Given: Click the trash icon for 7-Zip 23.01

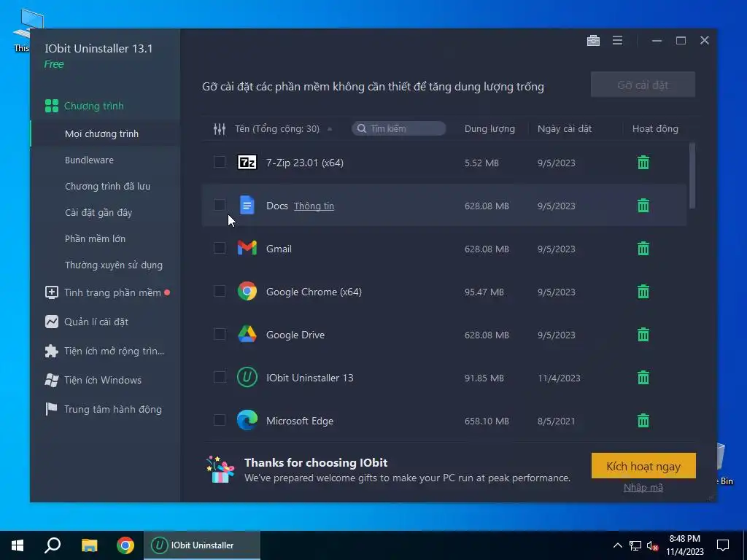Looking at the screenshot, I should [x=643, y=163].
